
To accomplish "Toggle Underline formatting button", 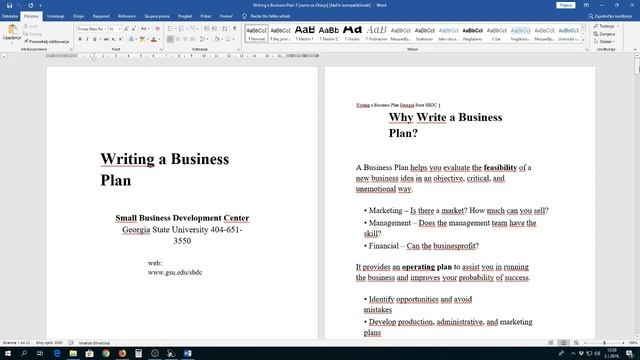I will pos(95,39).
